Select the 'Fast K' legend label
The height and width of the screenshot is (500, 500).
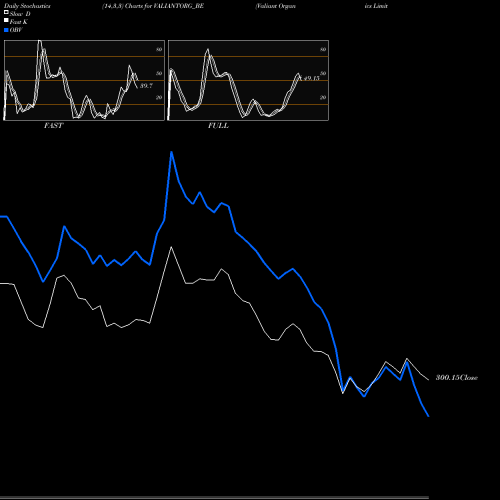click(x=19, y=22)
